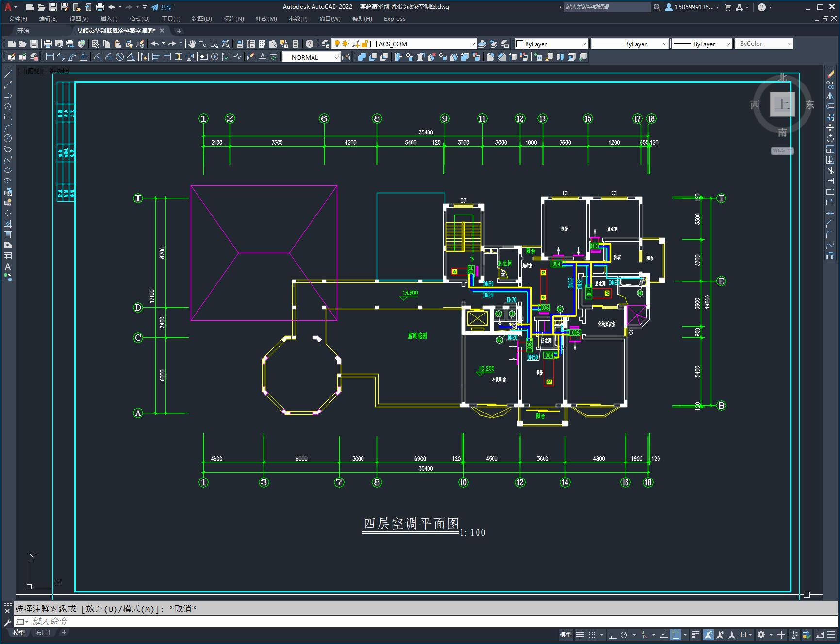Image resolution: width=840 pixels, height=644 pixels.
Task: Open the 绘图(D) menu
Action: pyautogui.click(x=202, y=19)
